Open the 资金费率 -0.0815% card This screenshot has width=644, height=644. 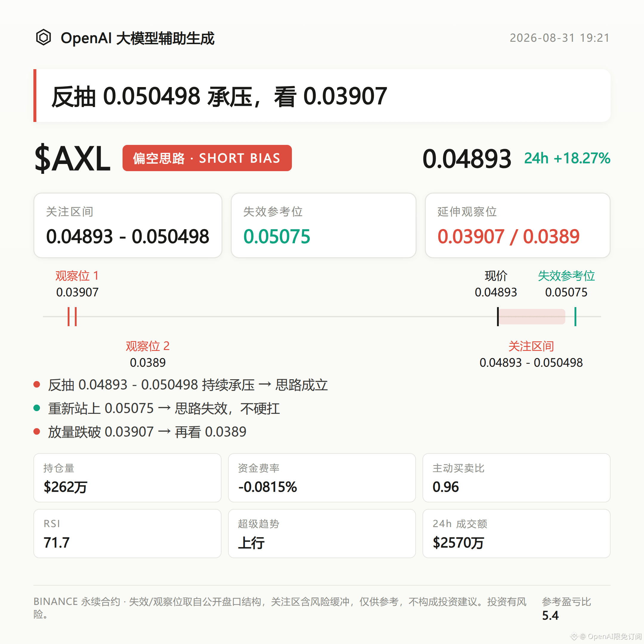click(322, 478)
